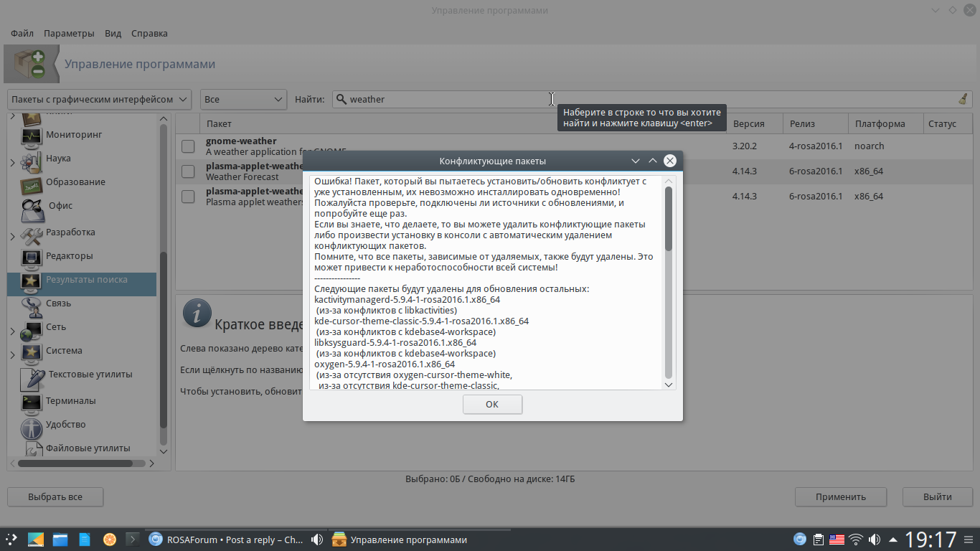Check the gnome-weather package checkbox
The height and width of the screenshot is (551, 980).
pyautogui.click(x=188, y=146)
